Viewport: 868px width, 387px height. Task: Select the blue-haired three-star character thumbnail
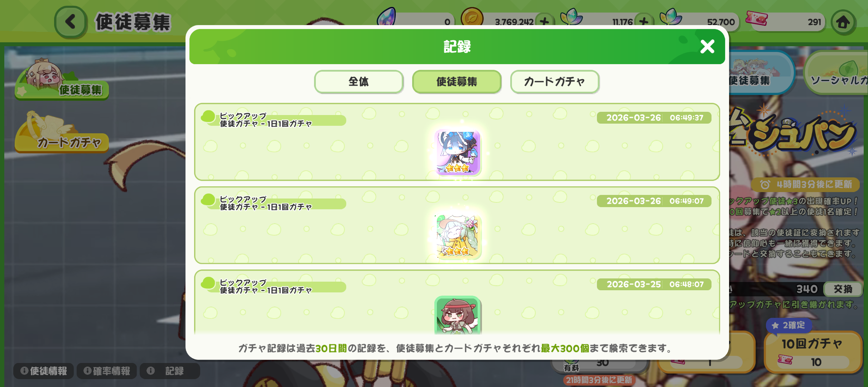457,152
